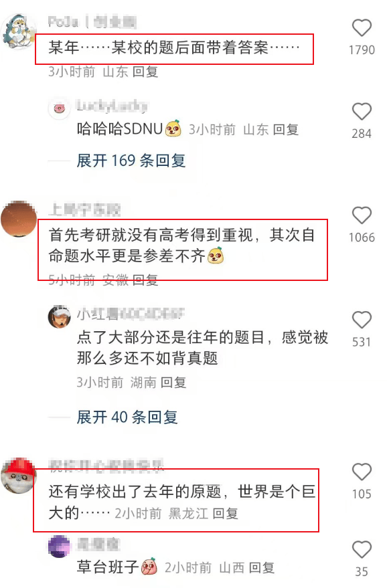Reply to the 哈哈哈SDNU comment
The image size is (387, 588).
click(286, 130)
